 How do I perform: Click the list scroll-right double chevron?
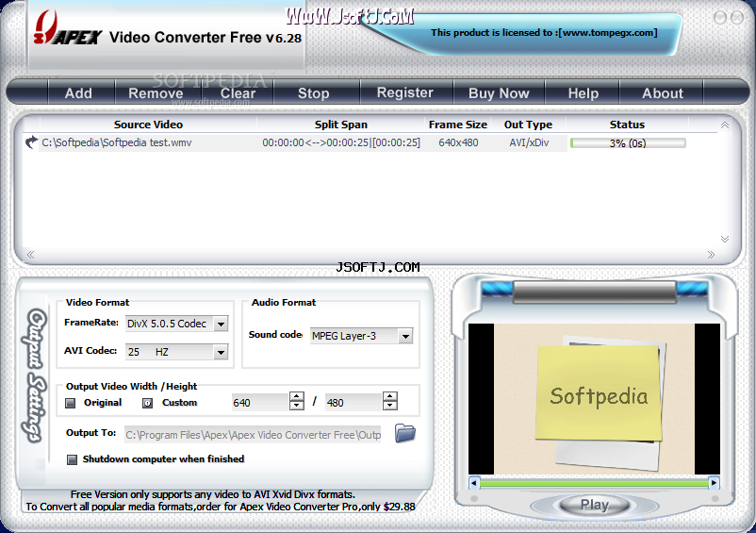click(711, 254)
